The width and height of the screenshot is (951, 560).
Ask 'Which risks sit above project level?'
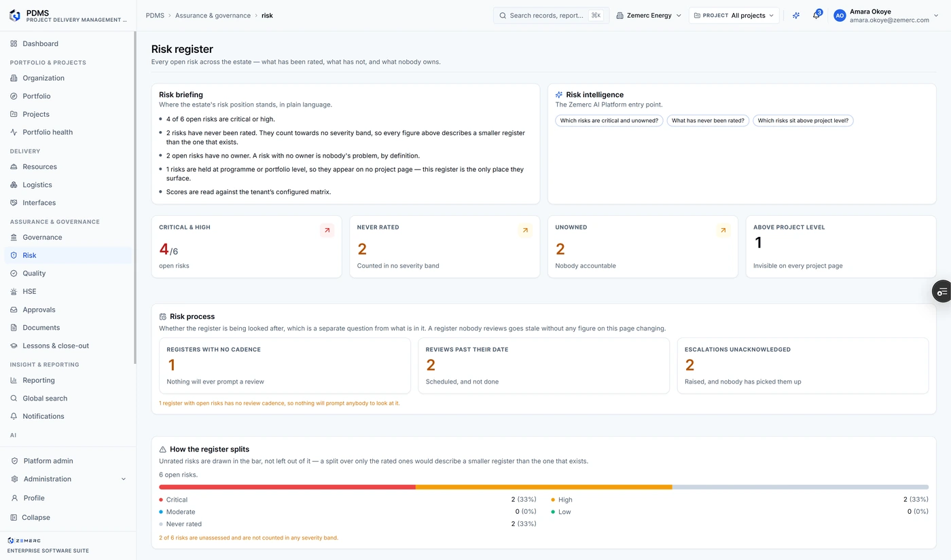pyautogui.click(x=803, y=121)
